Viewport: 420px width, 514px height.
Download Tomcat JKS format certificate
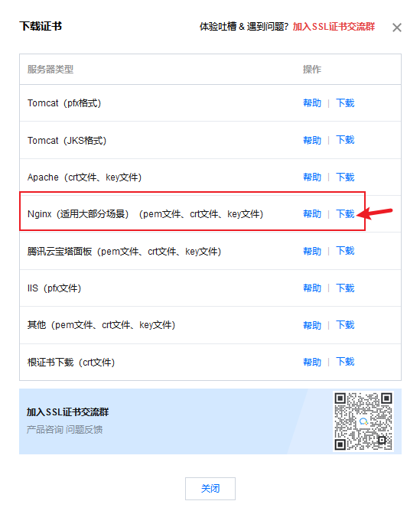tap(345, 140)
